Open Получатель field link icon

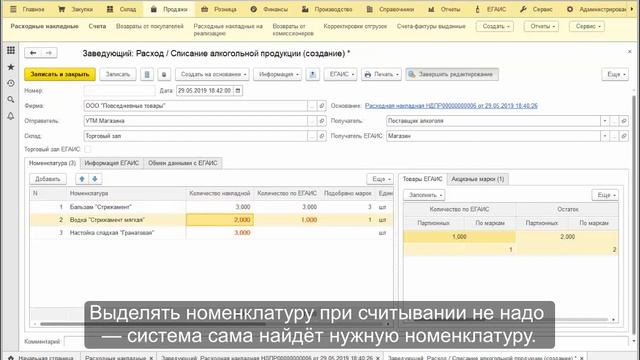624,121
